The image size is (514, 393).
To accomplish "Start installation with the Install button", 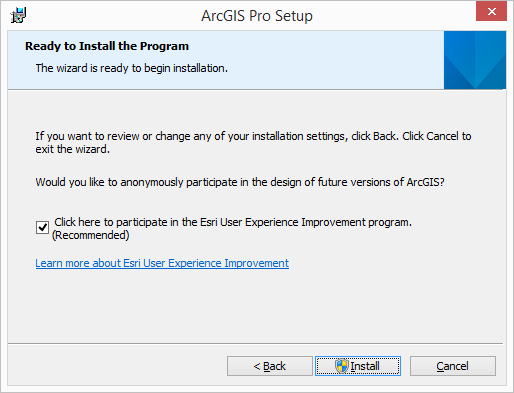I will click(358, 366).
